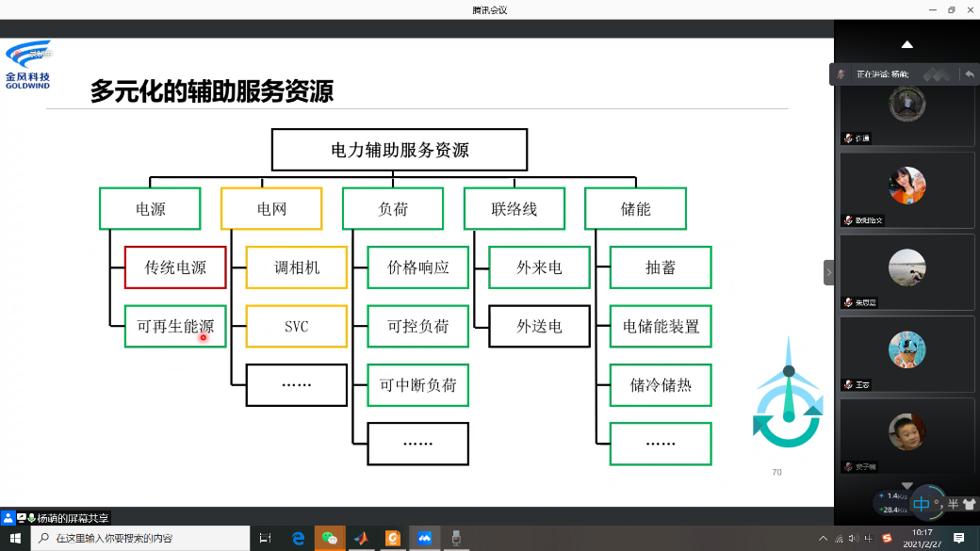Open WeChat from the taskbar
The image size is (980, 551).
point(329,538)
